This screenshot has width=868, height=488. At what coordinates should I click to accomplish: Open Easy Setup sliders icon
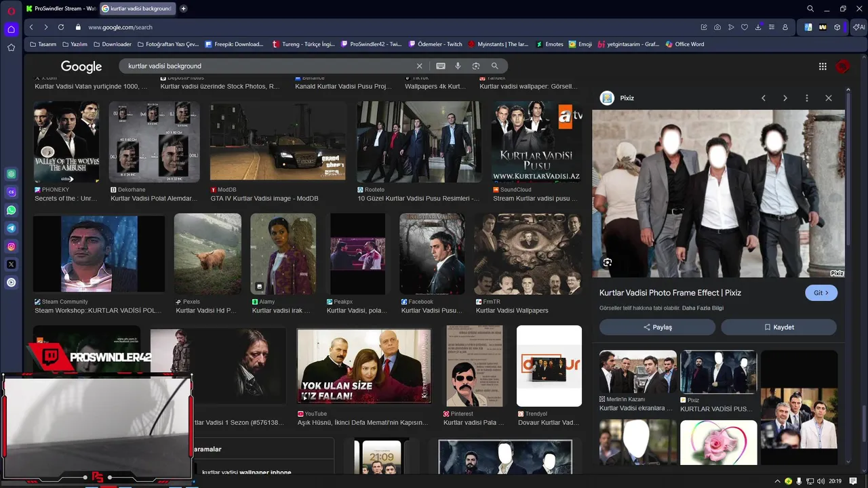click(772, 27)
